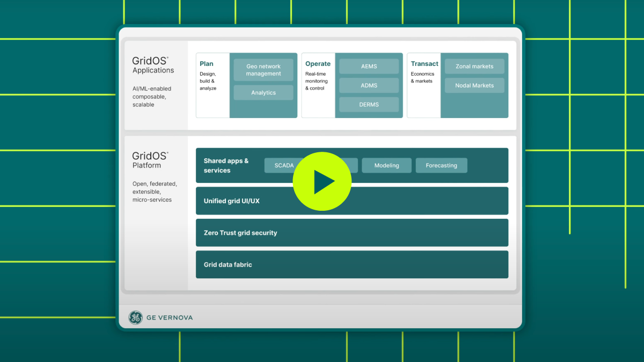Click the ADMS application tile
The width and height of the screenshot is (644, 362).
point(369,85)
